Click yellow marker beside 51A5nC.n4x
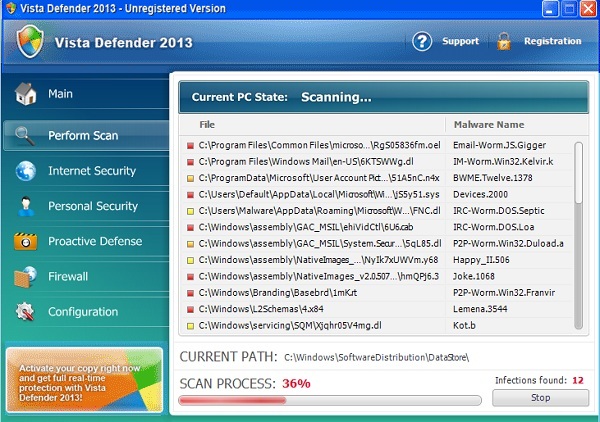600x422 pixels. point(190,178)
